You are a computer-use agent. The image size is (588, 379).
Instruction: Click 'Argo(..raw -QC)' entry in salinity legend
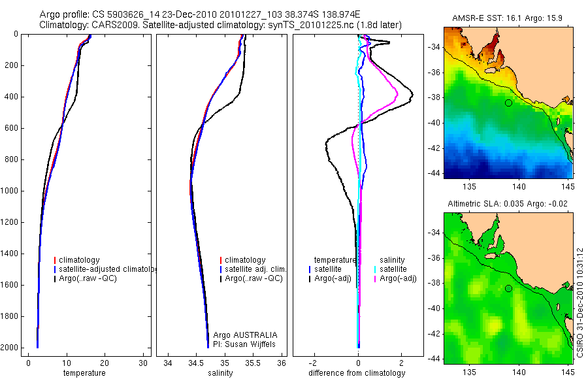254,278
